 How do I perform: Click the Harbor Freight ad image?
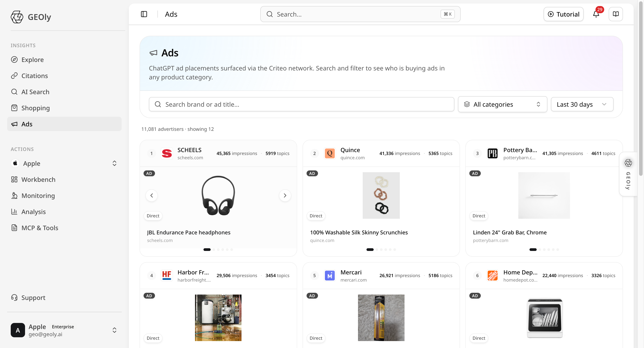[218, 318]
